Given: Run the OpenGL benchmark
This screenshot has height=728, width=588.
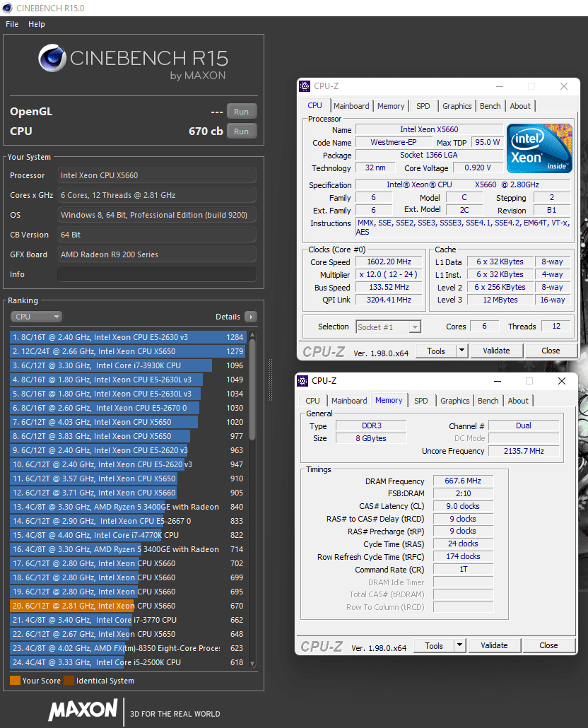Looking at the screenshot, I should [241, 112].
